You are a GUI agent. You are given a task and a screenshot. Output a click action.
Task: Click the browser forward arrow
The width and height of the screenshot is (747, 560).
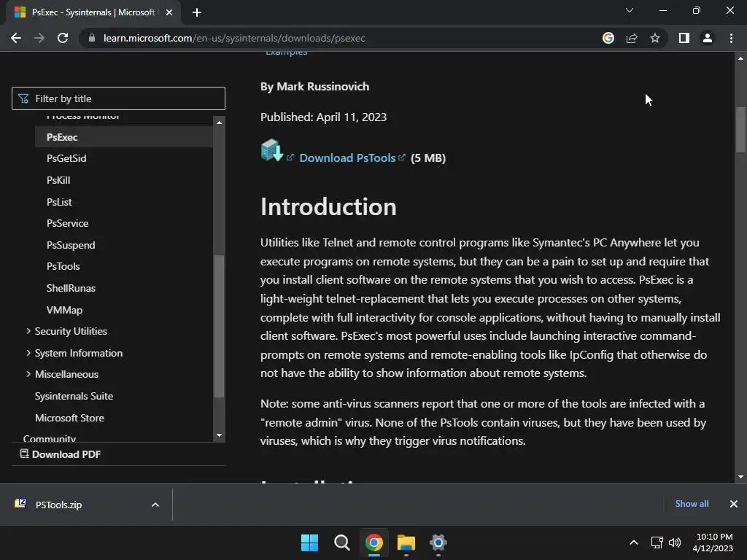pos(39,38)
